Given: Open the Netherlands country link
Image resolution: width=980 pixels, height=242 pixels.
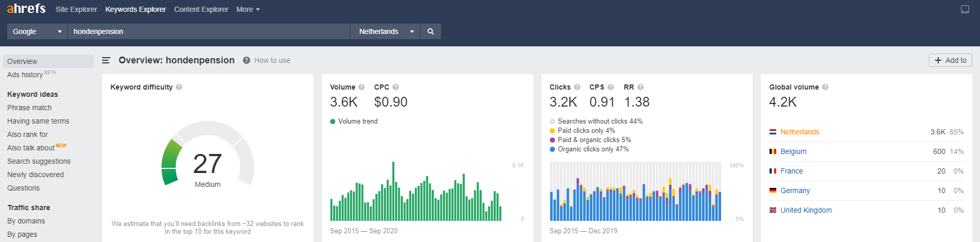Looking at the screenshot, I should click(799, 132).
